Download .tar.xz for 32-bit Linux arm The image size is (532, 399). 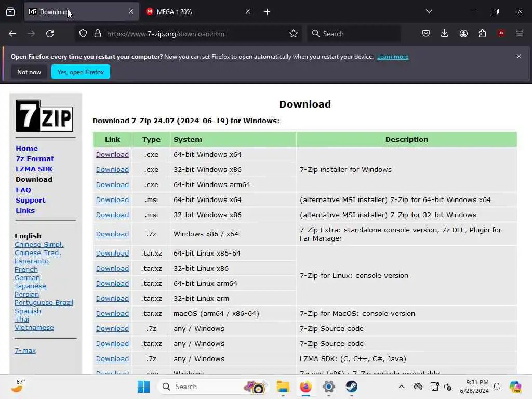tap(112, 299)
